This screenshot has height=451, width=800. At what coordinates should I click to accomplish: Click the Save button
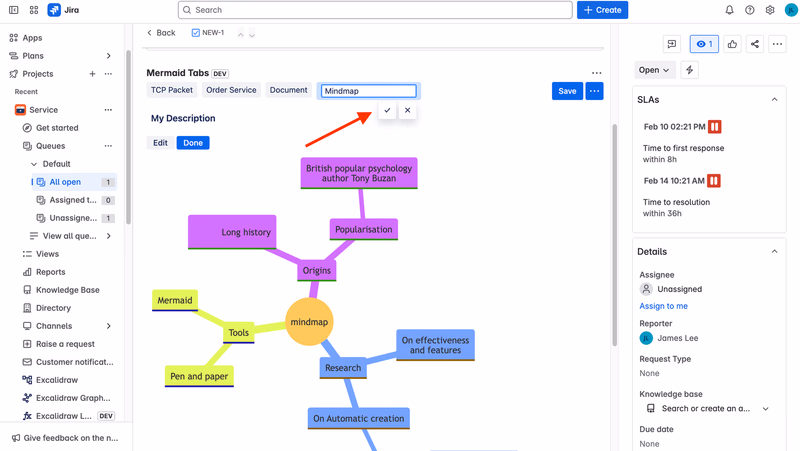[567, 91]
